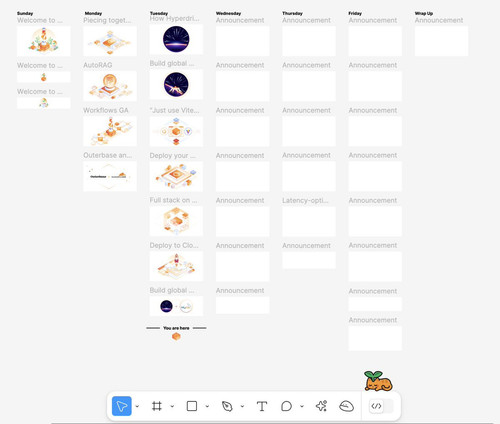
Task: Expand Pen tool options dropdown
Action: coord(242,406)
